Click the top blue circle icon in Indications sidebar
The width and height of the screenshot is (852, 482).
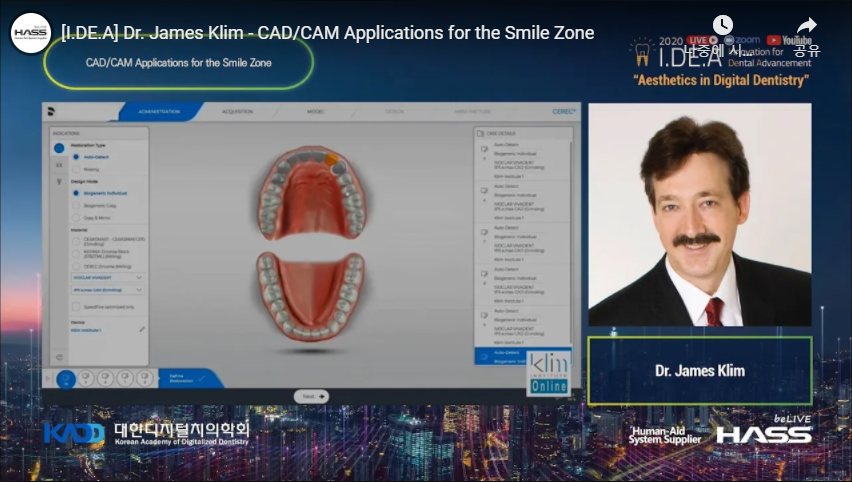59,148
